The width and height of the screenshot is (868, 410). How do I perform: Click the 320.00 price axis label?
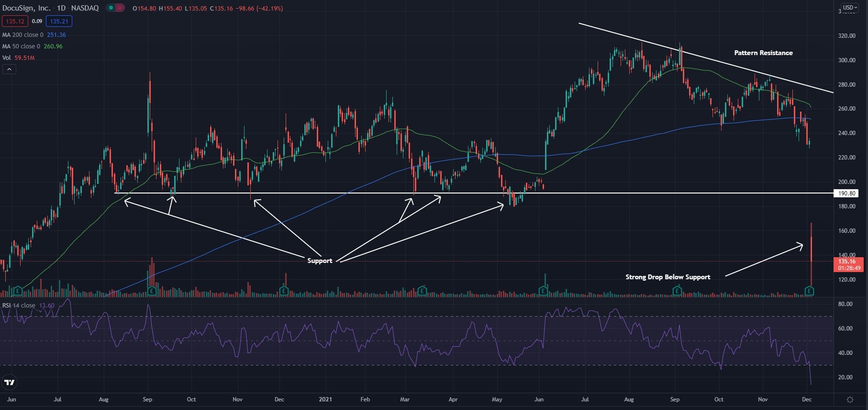846,36
